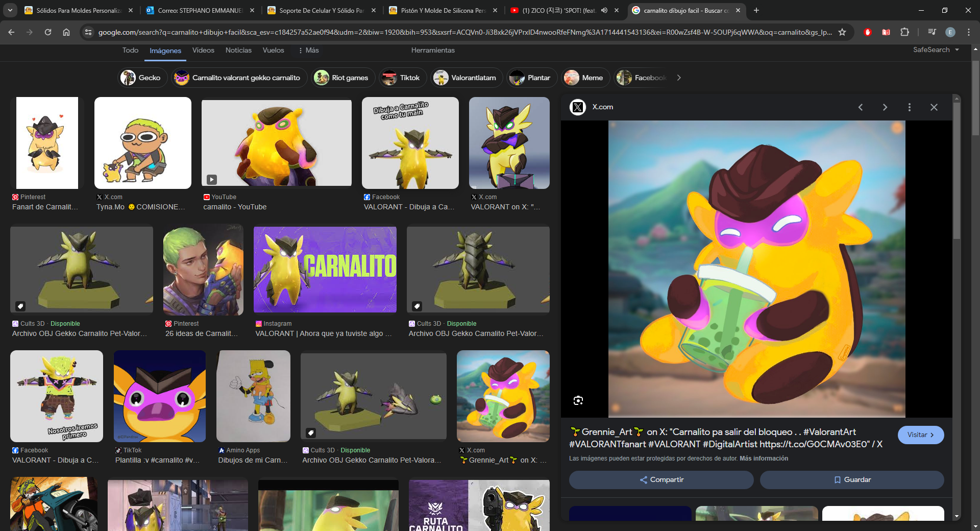Click the address bar URL field

click(464, 32)
